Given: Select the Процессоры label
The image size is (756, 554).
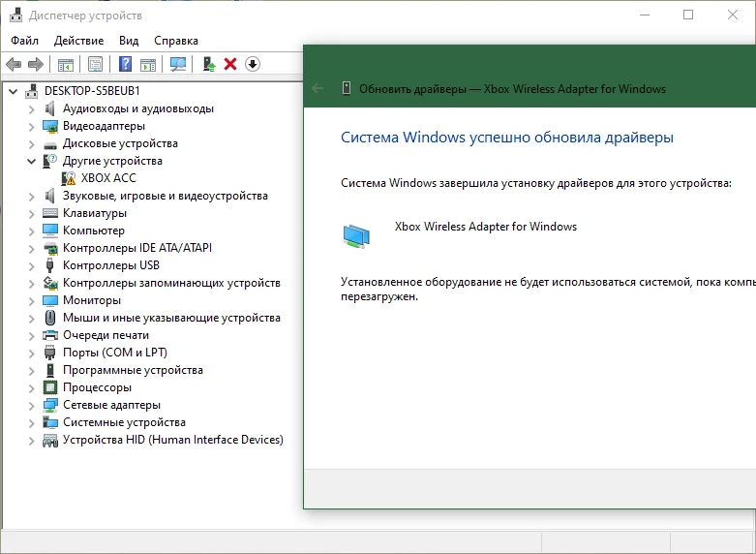Looking at the screenshot, I should click(x=97, y=387).
